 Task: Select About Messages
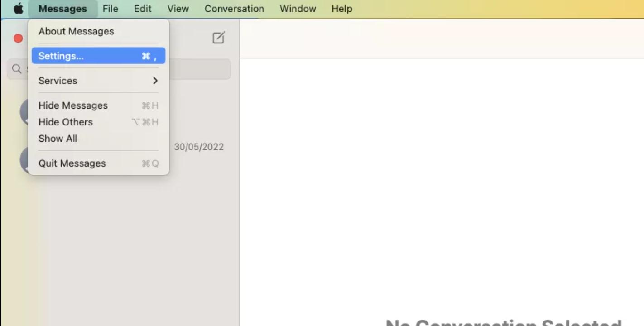click(76, 31)
